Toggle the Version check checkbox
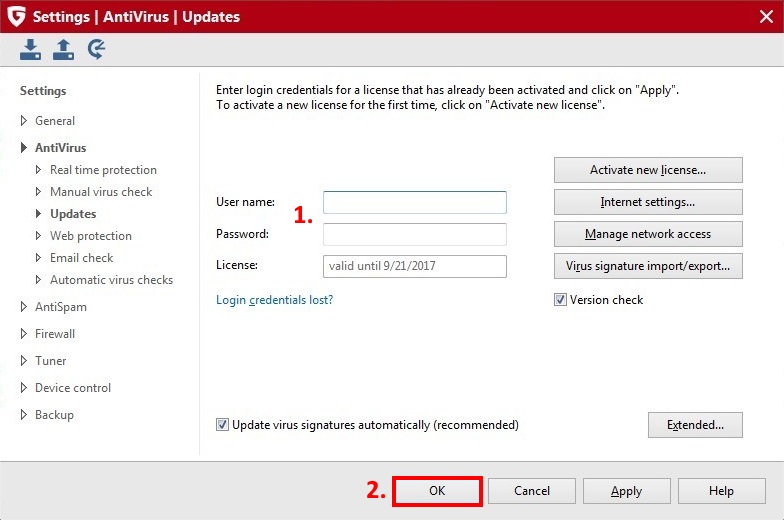 click(560, 300)
